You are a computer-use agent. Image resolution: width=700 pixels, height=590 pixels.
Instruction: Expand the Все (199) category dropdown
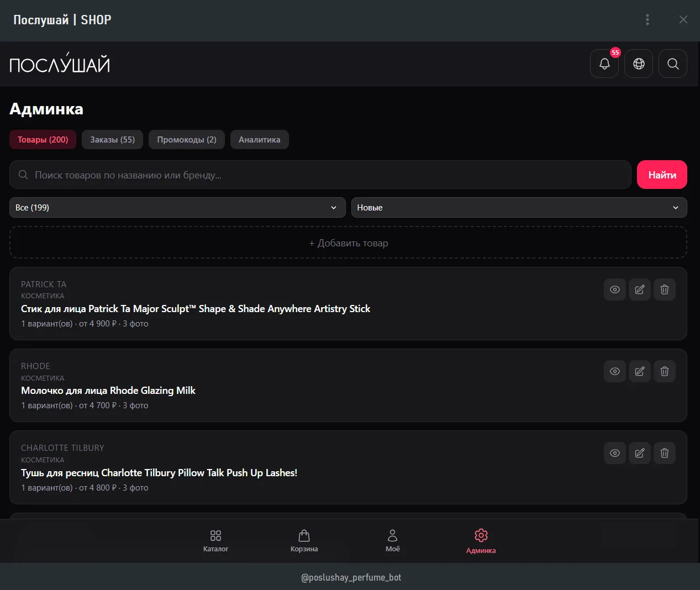(x=177, y=207)
